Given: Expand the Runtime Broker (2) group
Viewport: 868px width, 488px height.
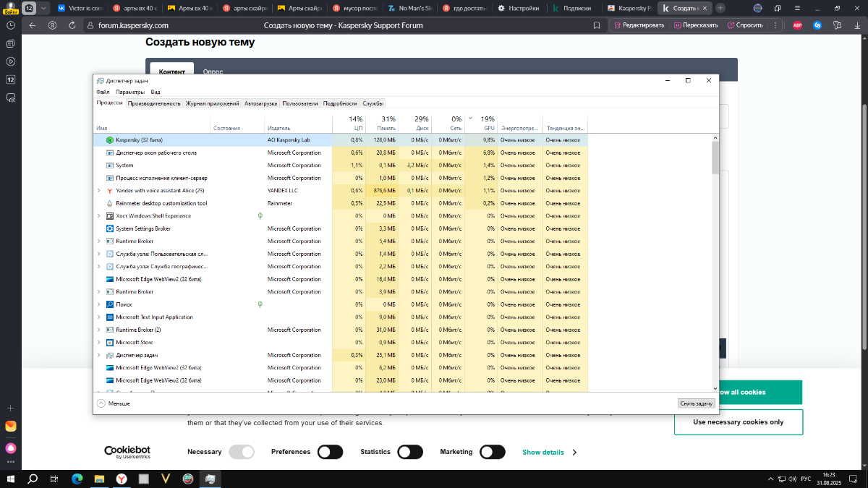Looking at the screenshot, I should pyautogui.click(x=99, y=330).
